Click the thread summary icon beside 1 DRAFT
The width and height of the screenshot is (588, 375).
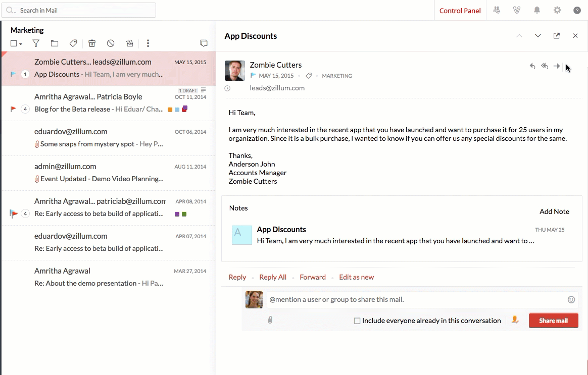point(203,90)
